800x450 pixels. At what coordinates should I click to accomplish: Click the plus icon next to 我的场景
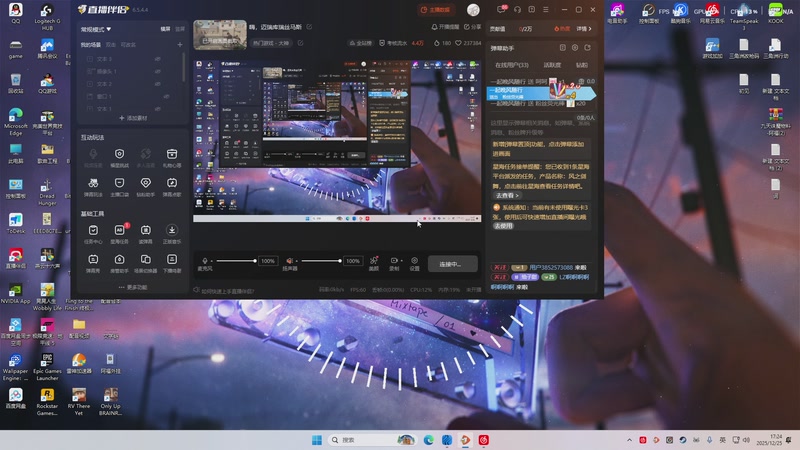pos(180,45)
